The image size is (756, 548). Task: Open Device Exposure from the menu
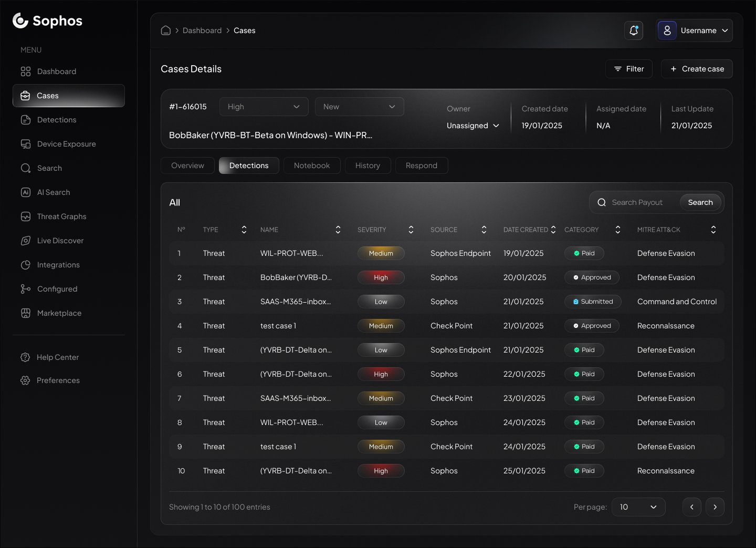point(66,143)
